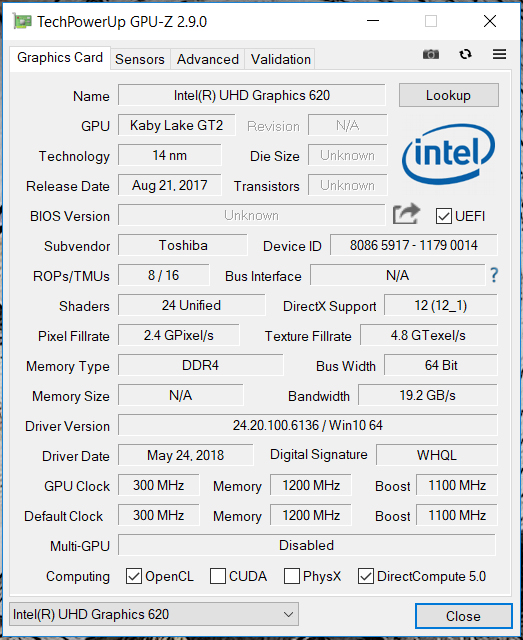This screenshot has height=640, width=523.
Task: Click the BIOS export share icon
Action: [x=406, y=213]
